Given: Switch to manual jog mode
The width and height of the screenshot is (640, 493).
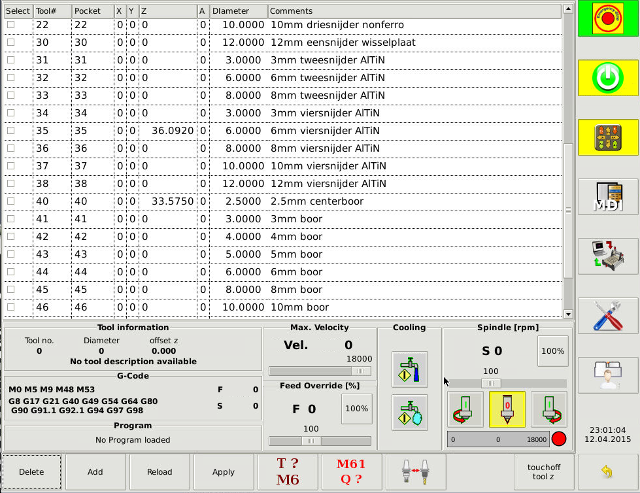Looking at the screenshot, I should [608, 138].
